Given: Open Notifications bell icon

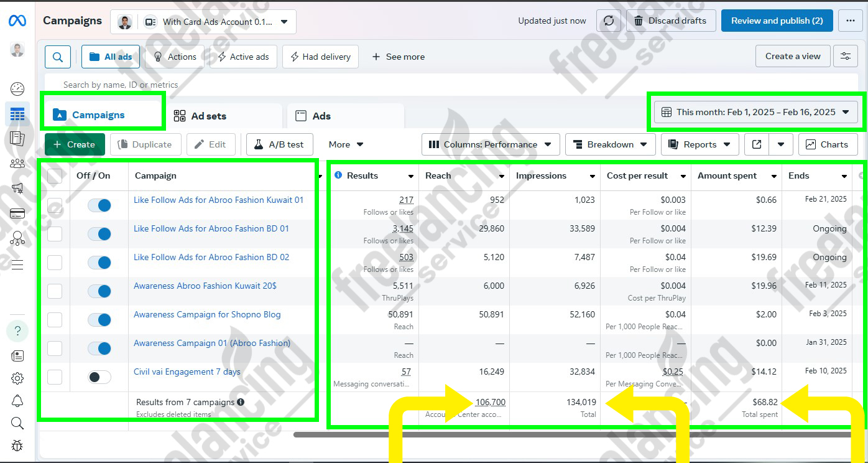Looking at the screenshot, I should coord(17,401).
